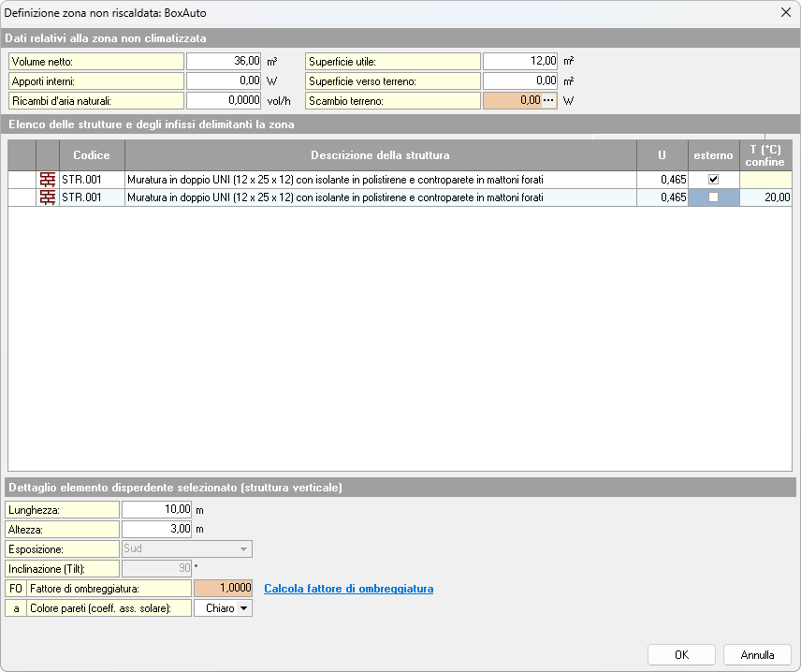801x672 pixels.
Task: Select the T confine cell showing 20,00
Action: pos(765,197)
